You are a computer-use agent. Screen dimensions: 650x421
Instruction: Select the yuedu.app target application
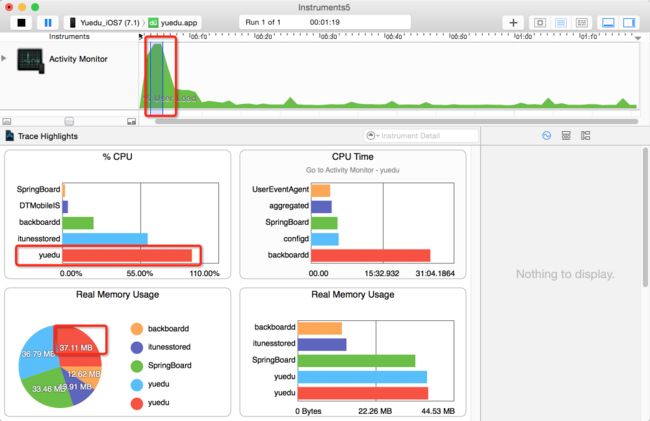pos(173,22)
